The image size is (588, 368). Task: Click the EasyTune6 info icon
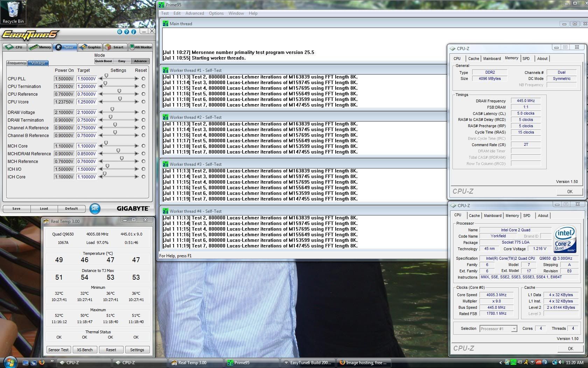[133, 32]
